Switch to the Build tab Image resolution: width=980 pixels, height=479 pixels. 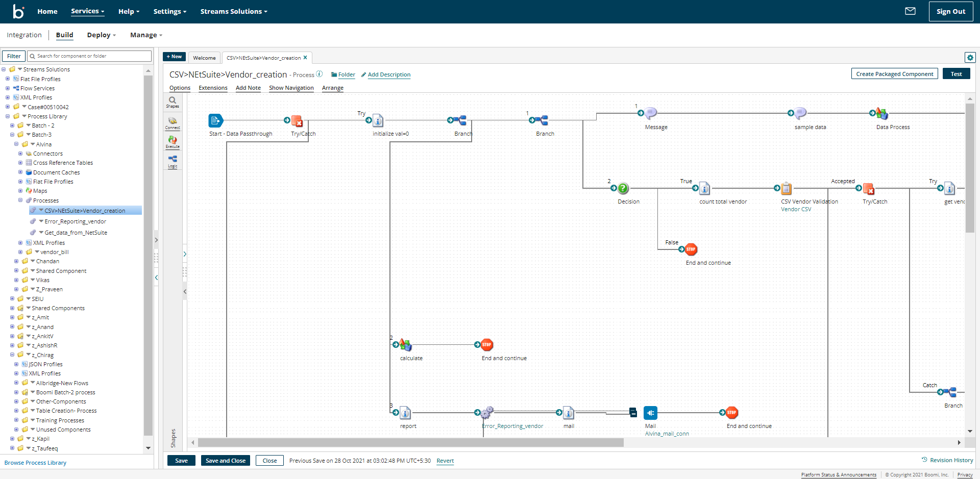[x=64, y=35]
